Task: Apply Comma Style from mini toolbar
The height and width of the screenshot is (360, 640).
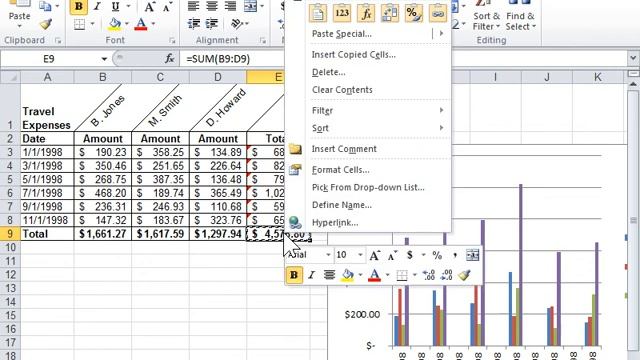Action: pyautogui.click(x=455, y=256)
